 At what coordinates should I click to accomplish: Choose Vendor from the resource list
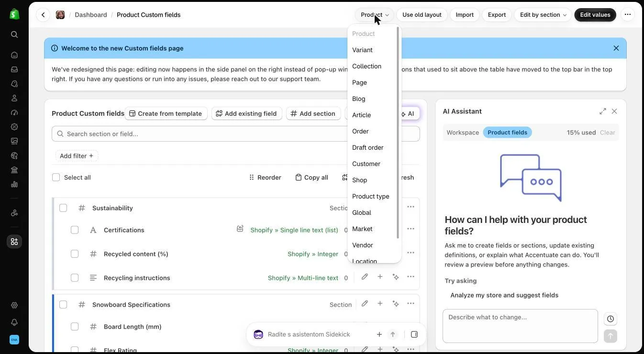pos(362,245)
